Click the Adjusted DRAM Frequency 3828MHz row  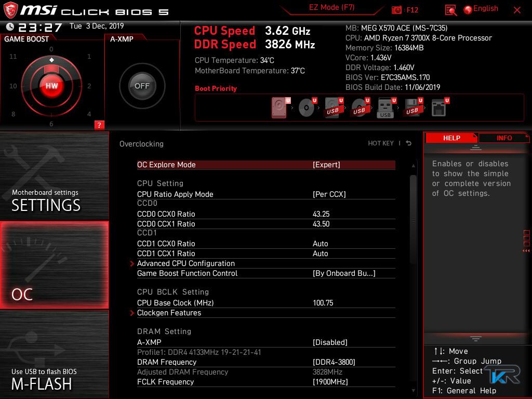click(266, 372)
